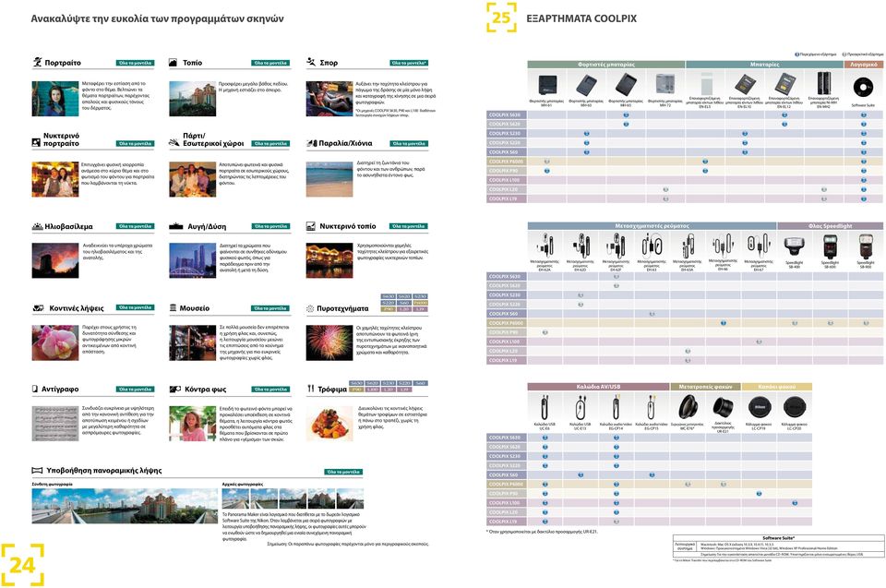
Task: Click the page number 25 marker
Action: coord(501,18)
